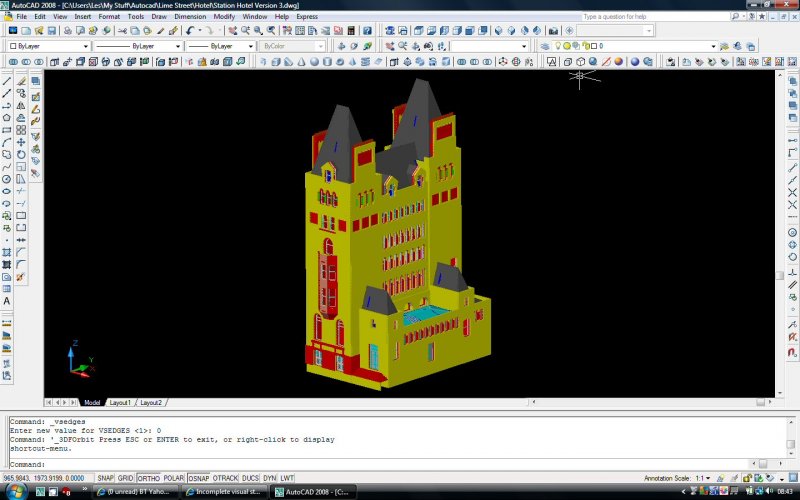
Task: Open the Modify menu
Action: point(224,17)
